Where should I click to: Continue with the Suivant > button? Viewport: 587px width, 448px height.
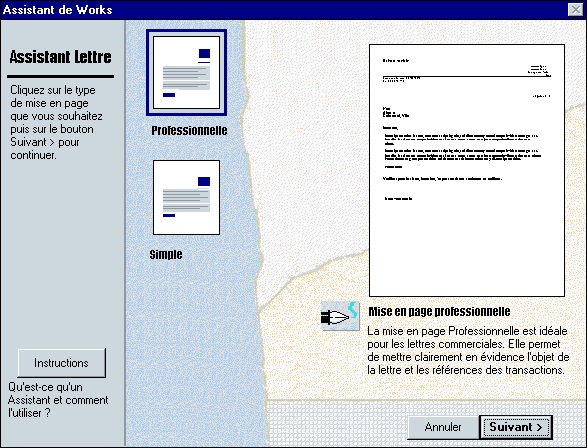[516, 427]
